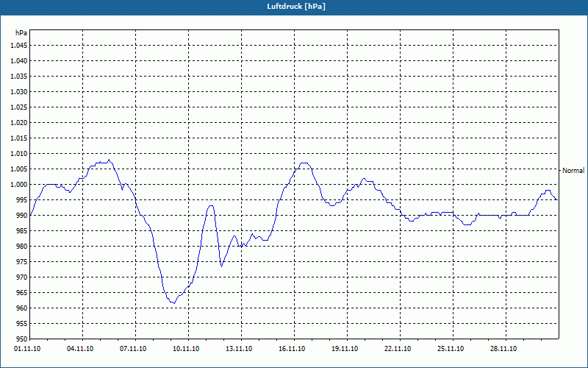Click the 980 axis label
The image size is (588, 368).
(23, 247)
